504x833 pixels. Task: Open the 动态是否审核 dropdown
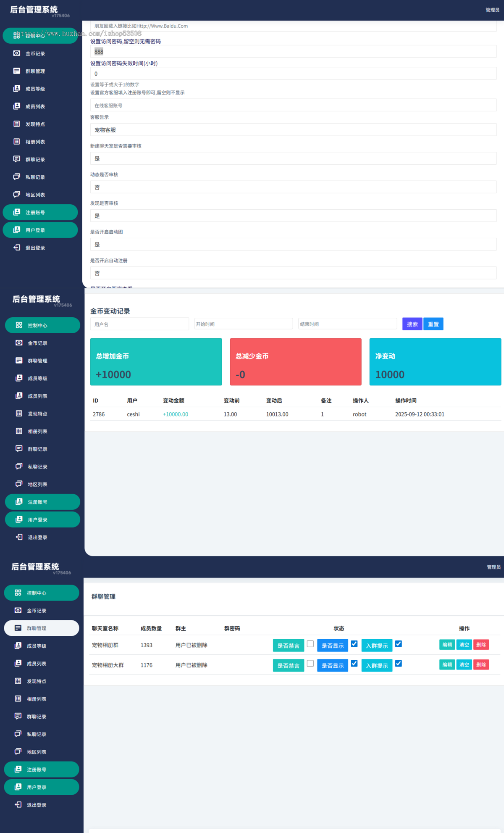click(x=293, y=187)
